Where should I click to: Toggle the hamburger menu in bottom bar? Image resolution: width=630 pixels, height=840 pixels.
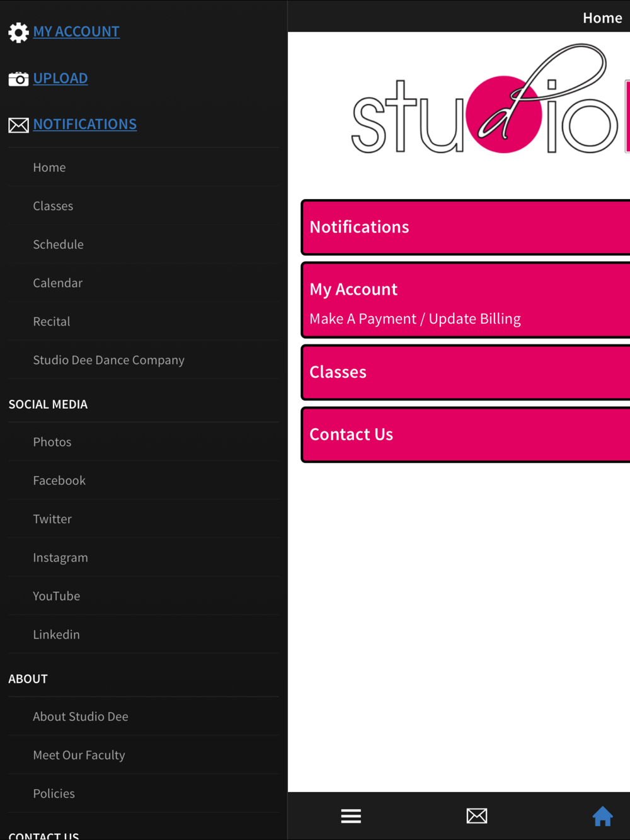click(x=351, y=816)
